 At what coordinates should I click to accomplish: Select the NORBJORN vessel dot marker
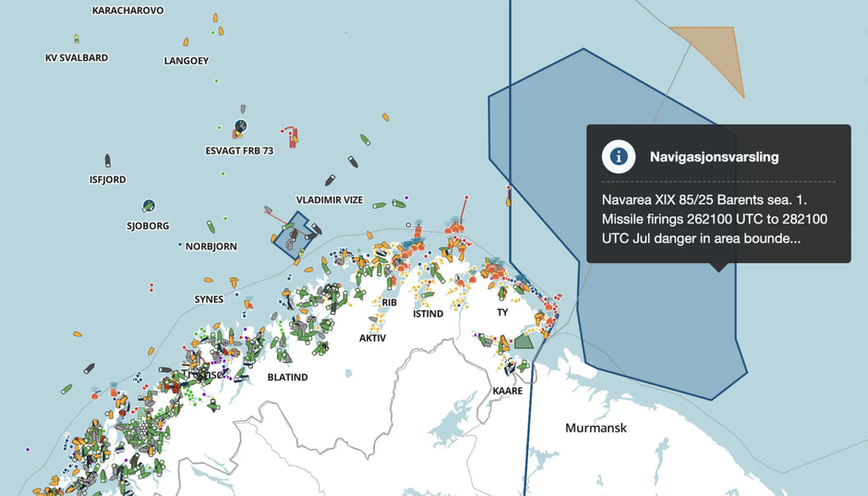click(x=180, y=246)
